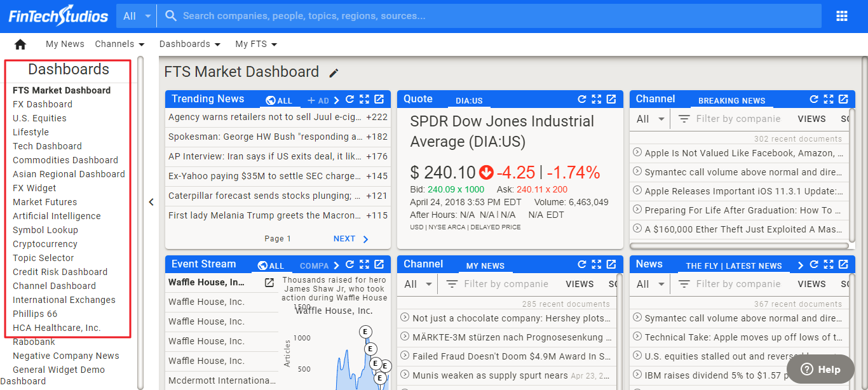Collapse the Dashboards sidebar panel
The image size is (868, 390).
click(x=151, y=202)
